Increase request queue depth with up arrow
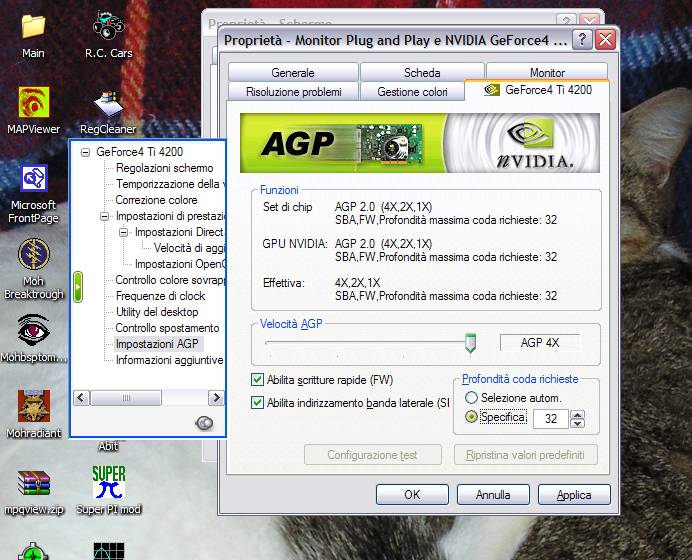Image resolution: width=692 pixels, height=560 pixels. [x=577, y=415]
